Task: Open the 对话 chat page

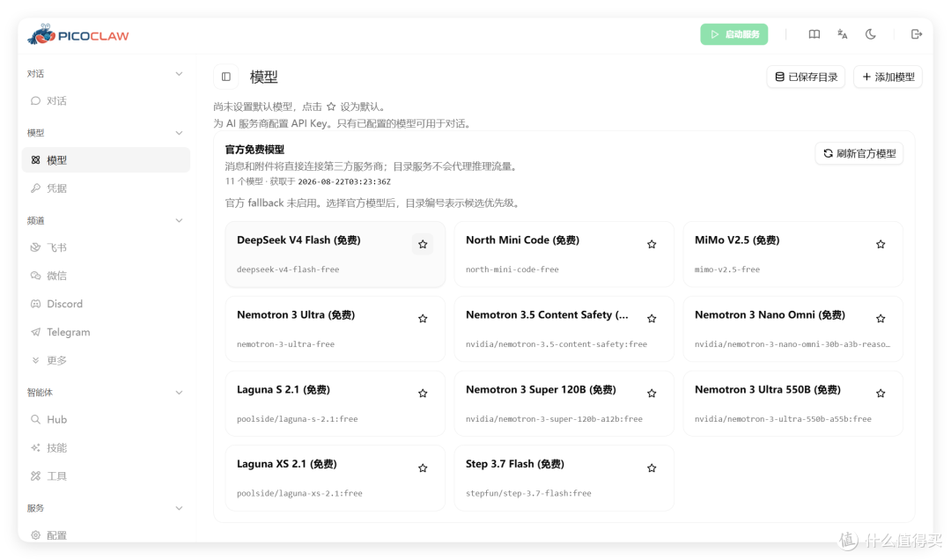Action: click(107, 100)
